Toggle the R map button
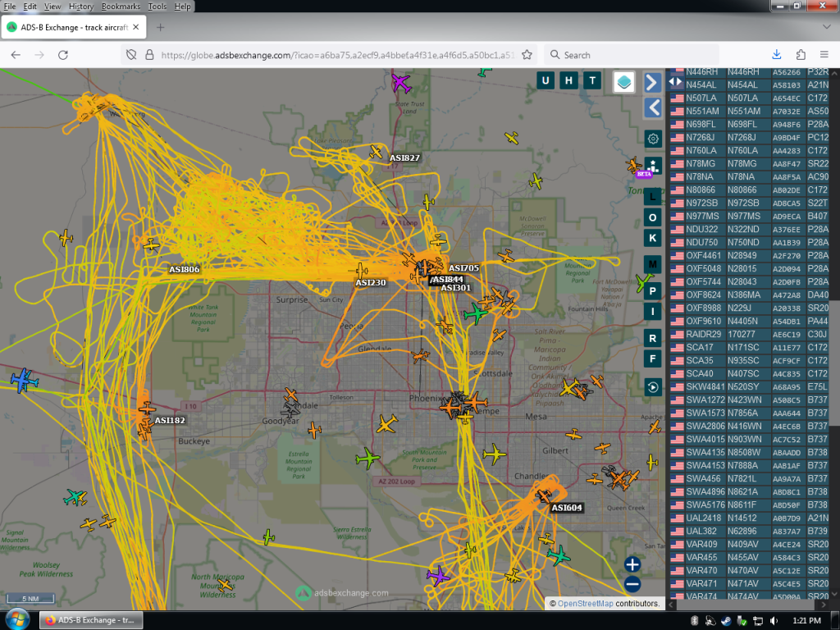840x630 pixels. pos(652,338)
